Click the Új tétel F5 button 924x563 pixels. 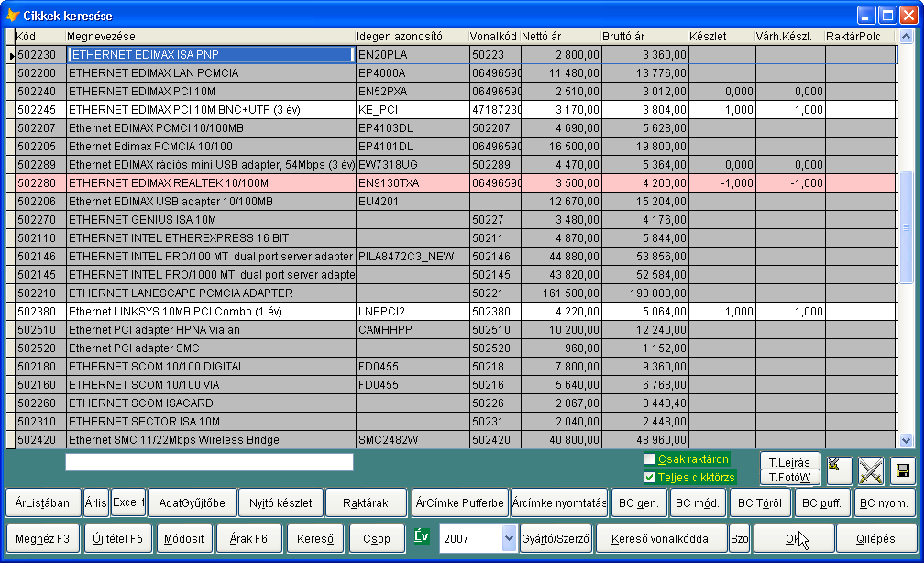pyautogui.click(x=117, y=538)
